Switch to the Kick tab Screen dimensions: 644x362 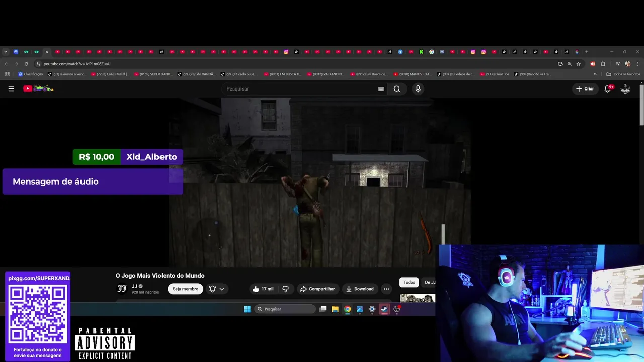point(421,52)
